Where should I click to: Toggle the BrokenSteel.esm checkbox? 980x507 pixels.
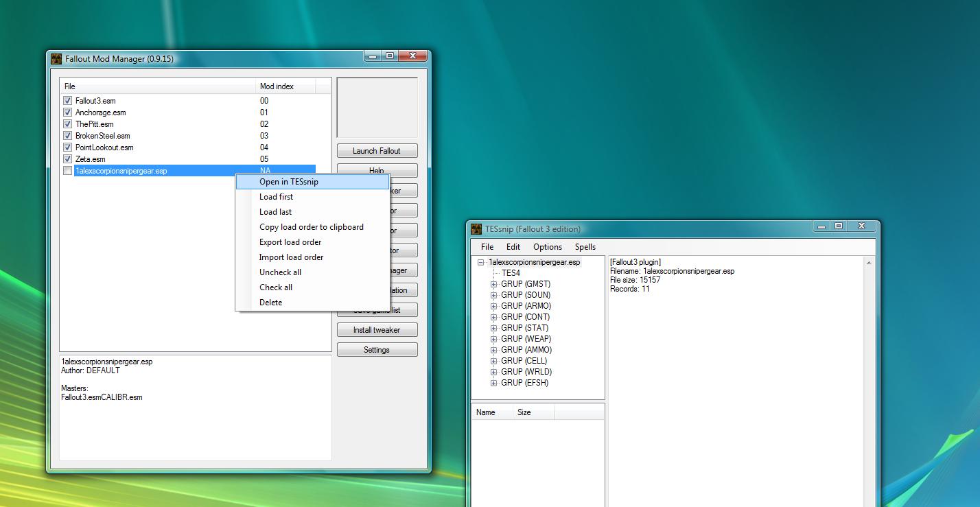click(67, 136)
